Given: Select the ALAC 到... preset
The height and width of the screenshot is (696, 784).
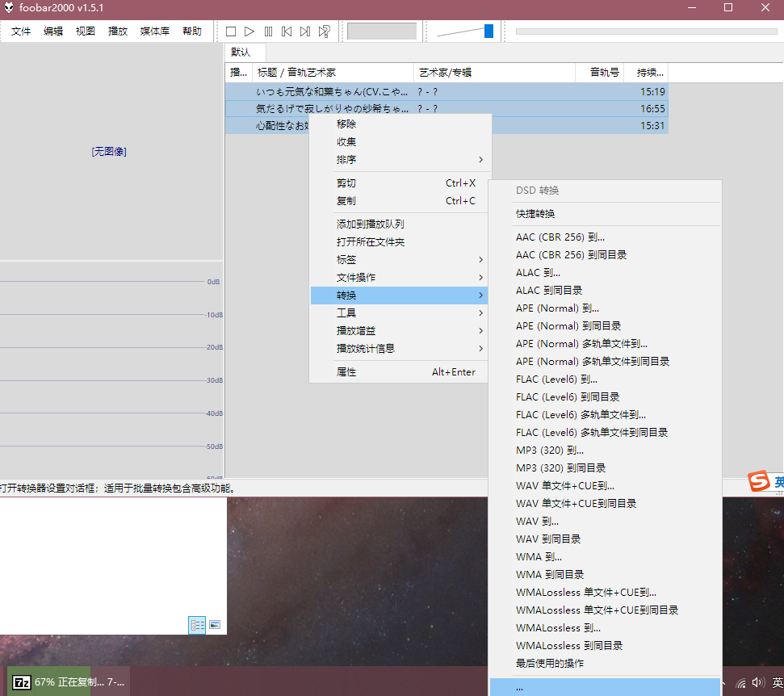Looking at the screenshot, I should tap(605, 272).
